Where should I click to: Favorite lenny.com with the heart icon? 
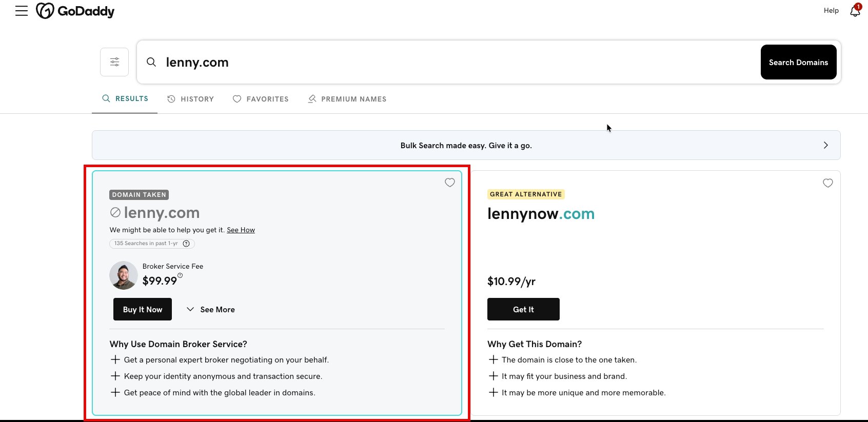pos(450,183)
